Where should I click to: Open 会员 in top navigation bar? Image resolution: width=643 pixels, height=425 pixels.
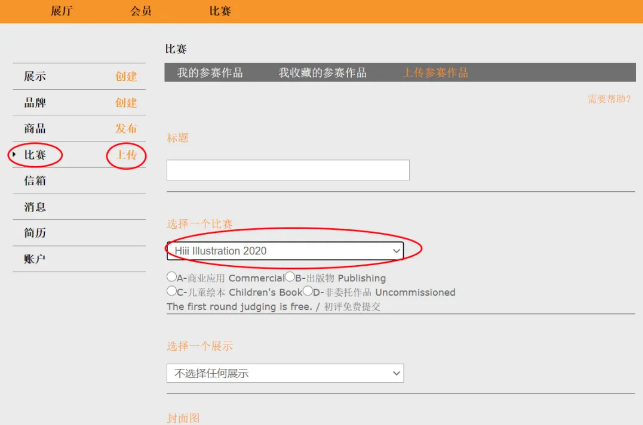tap(141, 11)
